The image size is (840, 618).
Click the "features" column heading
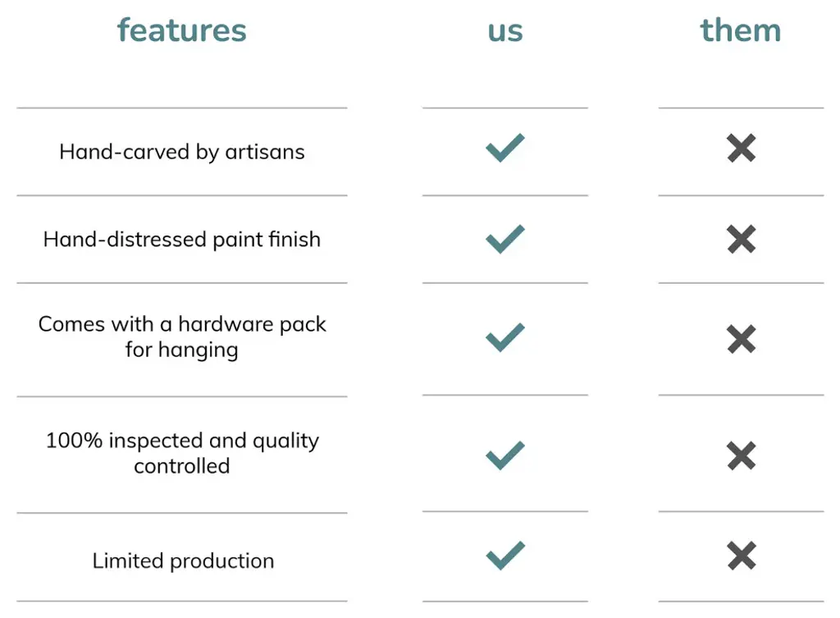click(x=181, y=30)
